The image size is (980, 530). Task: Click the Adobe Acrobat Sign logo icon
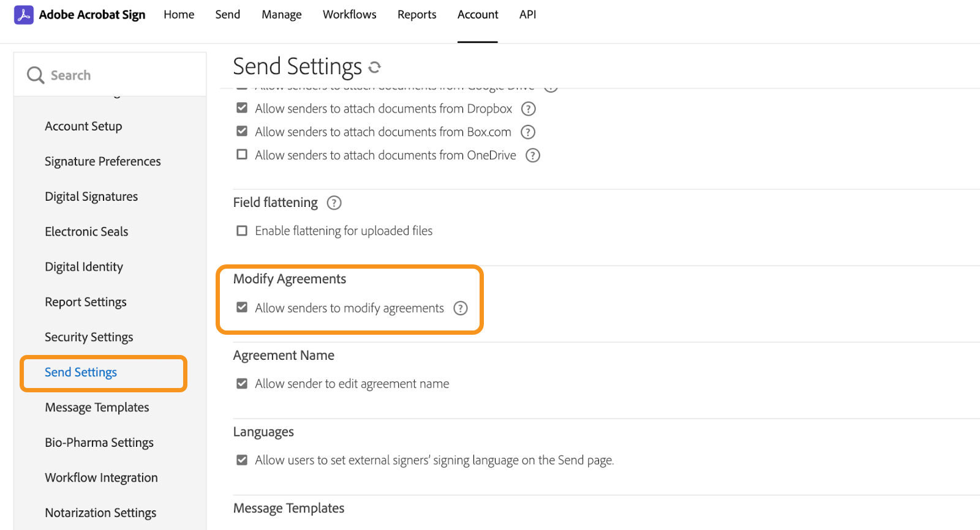24,15
